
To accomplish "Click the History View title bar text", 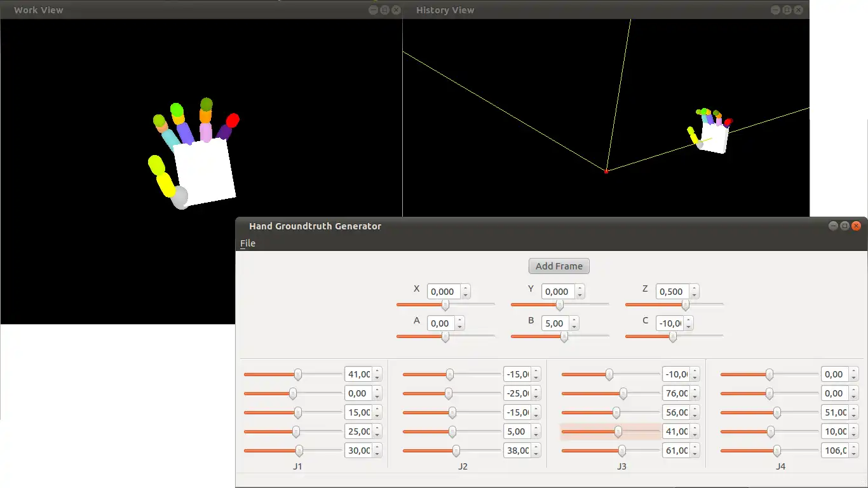I will coord(445,10).
